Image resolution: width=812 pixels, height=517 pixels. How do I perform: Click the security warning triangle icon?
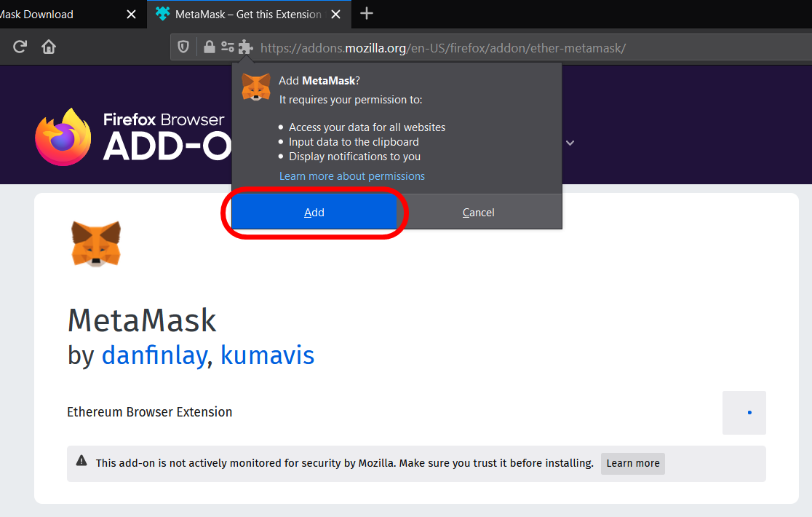point(81,460)
